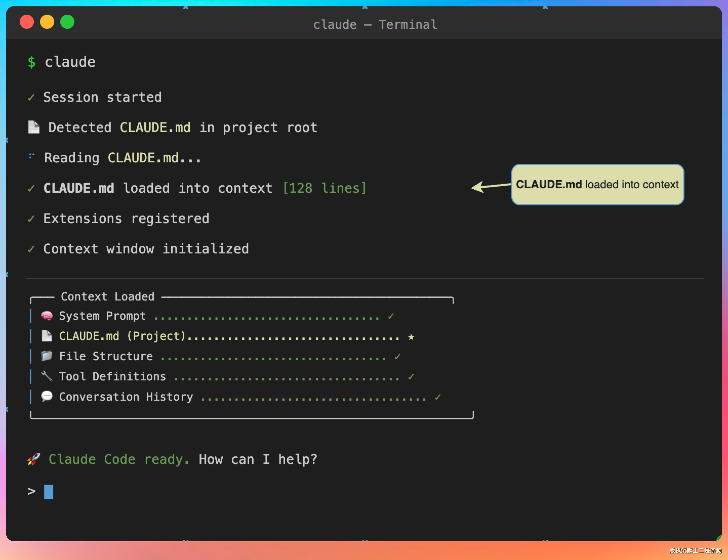This screenshot has width=728, height=560.
Task: Click the checkmark beside Session started
Action: [x=31, y=97]
